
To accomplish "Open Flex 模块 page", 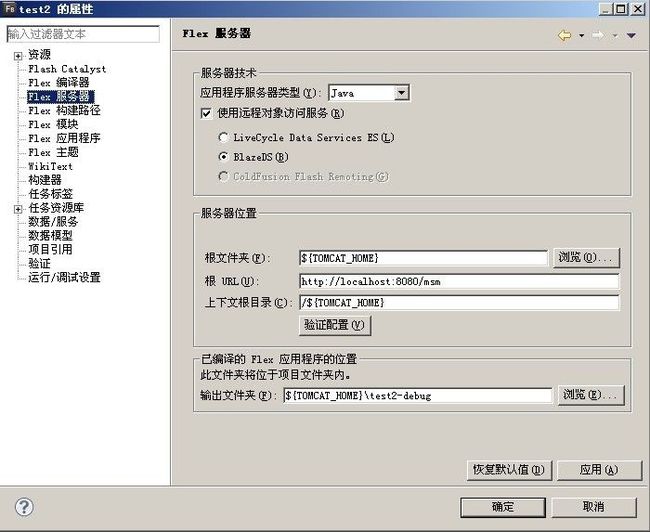I will click(x=53, y=124).
